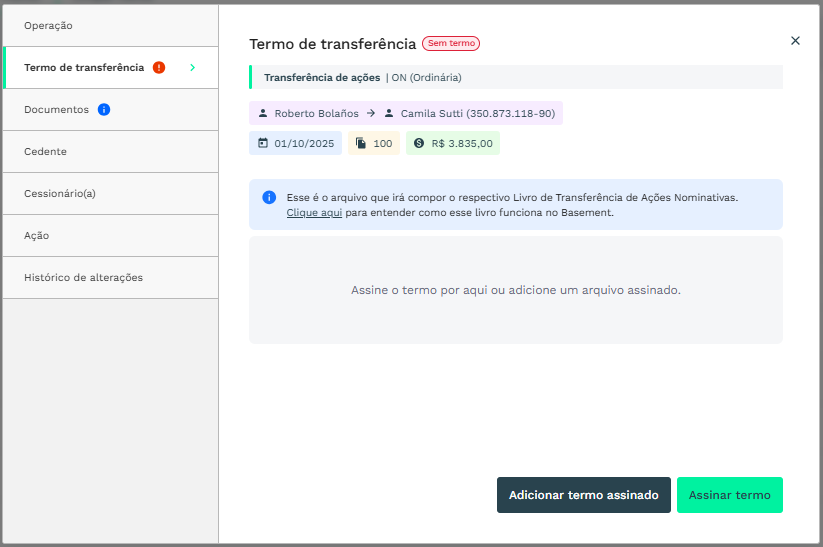Click the person icon before Roberto Bolaños
The height and width of the screenshot is (547, 823).
pyautogui.click(x=263, y=113)
